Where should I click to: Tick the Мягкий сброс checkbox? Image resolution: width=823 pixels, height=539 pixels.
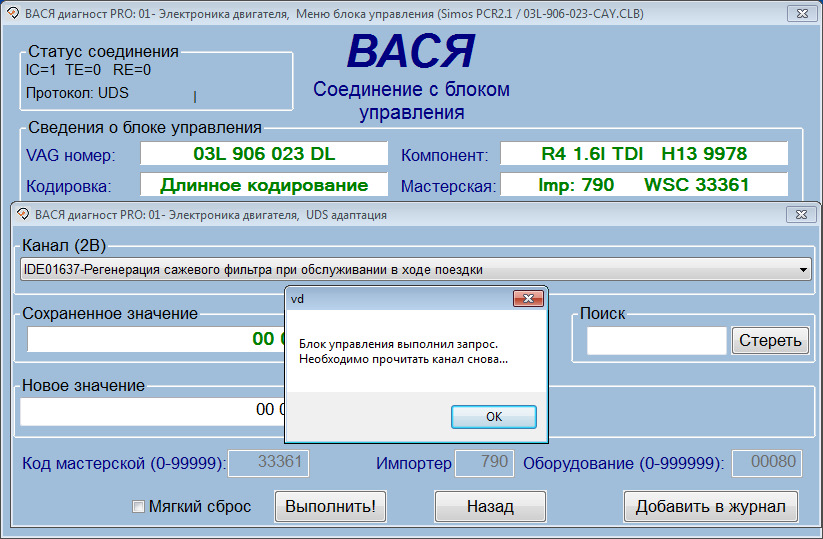pos(138,506)
